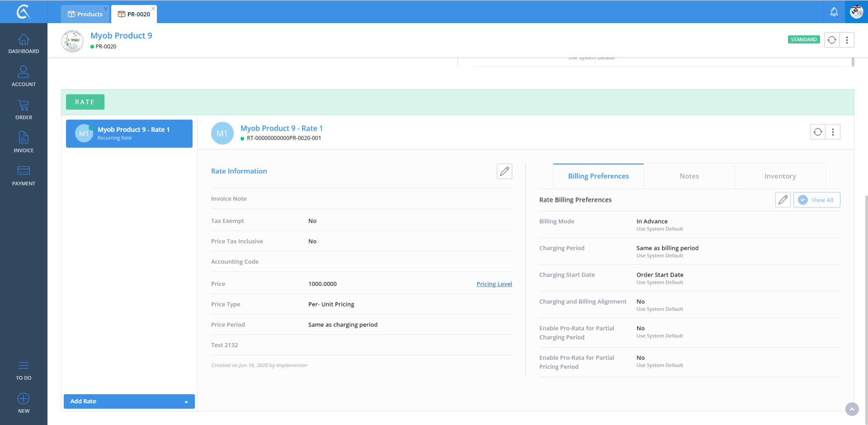The image size is (868, 425).
Task: Refresh the Myob Product 9 Rate 1 panel
Action: (x=817, y=132)
